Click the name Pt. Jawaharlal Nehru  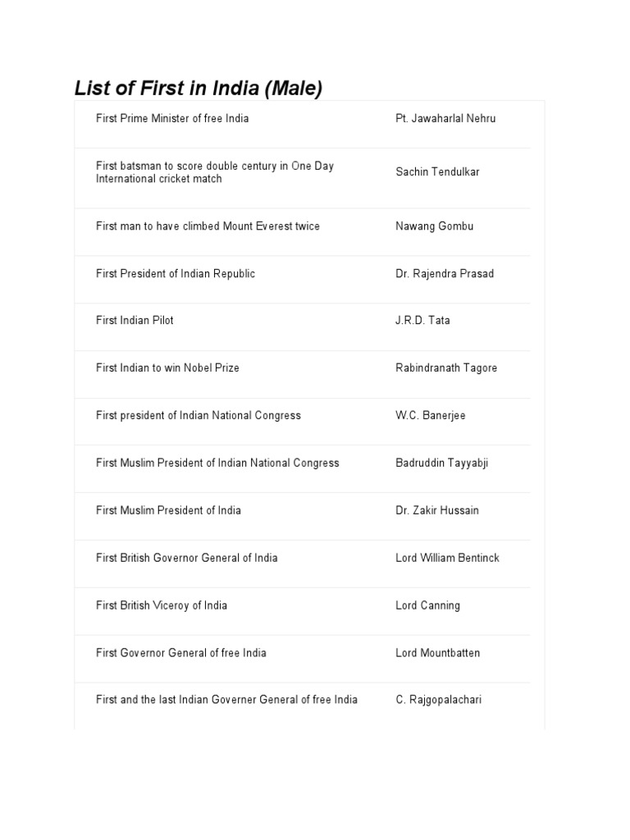tap(445, 119)
